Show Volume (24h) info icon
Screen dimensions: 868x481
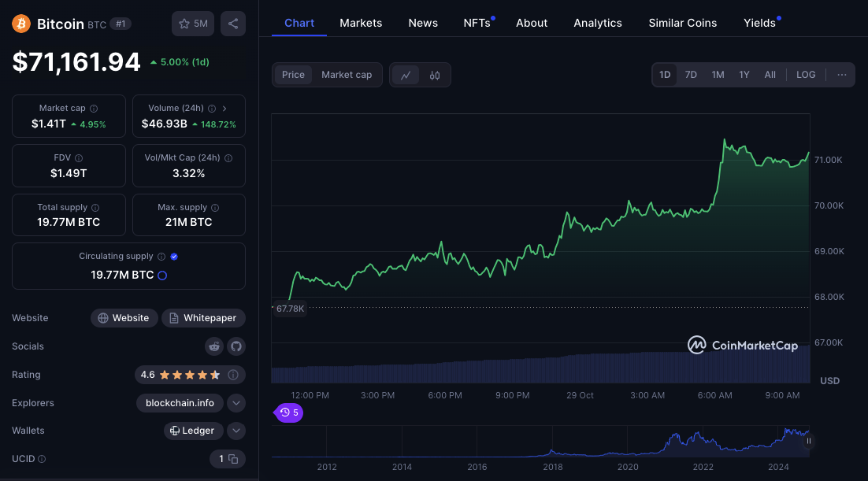(x=211, y=109)
